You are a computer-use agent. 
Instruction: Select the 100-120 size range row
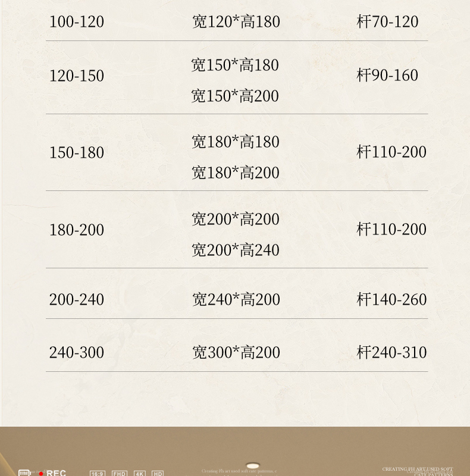pyautogui.click(x=76, y=22)
